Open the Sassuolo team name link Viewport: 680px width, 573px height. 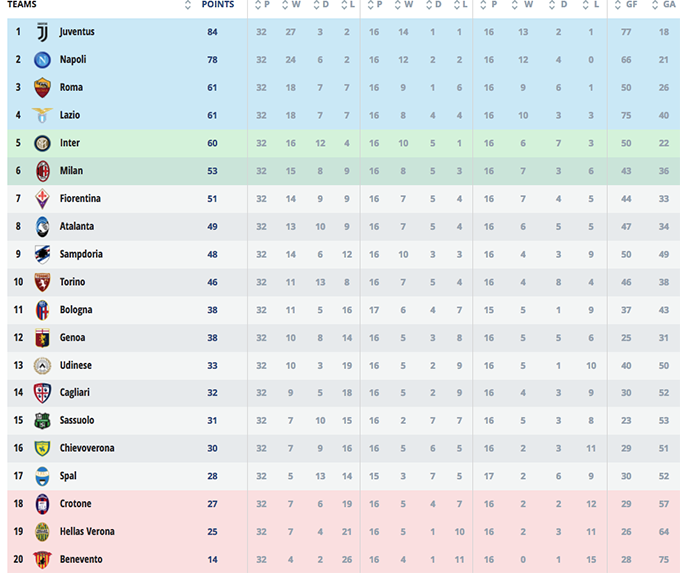pos(77,421)
